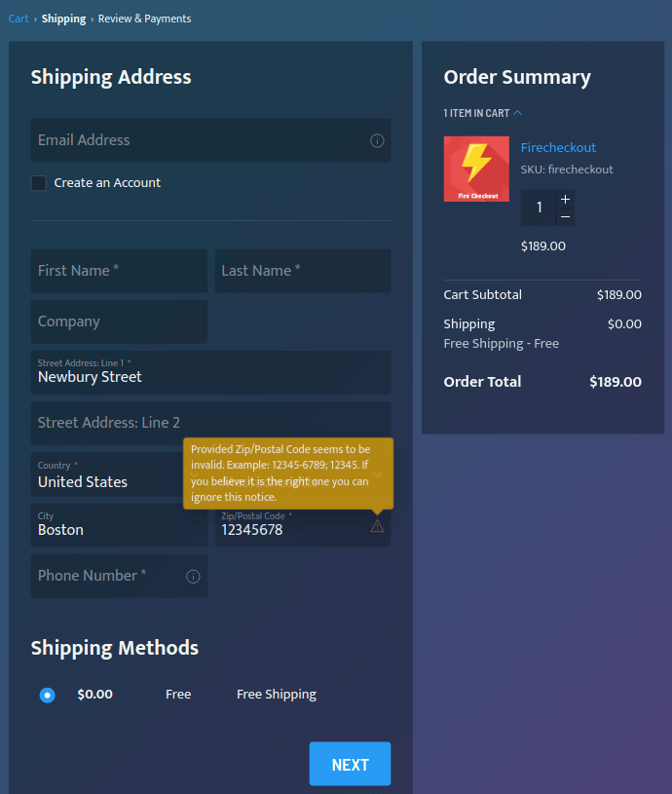Click the SKU: firecheckout text
Screen dimensions: 672x794
(x=567, y=170)
